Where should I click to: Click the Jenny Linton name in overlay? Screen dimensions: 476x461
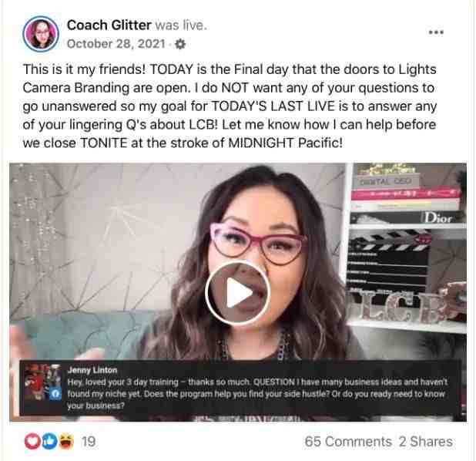92,370
